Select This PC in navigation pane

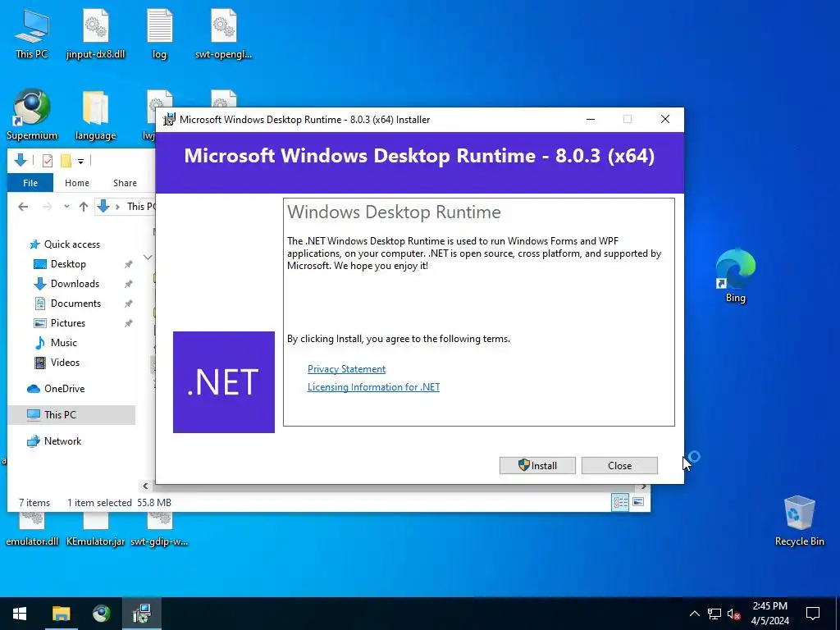(x=71, y=415)
